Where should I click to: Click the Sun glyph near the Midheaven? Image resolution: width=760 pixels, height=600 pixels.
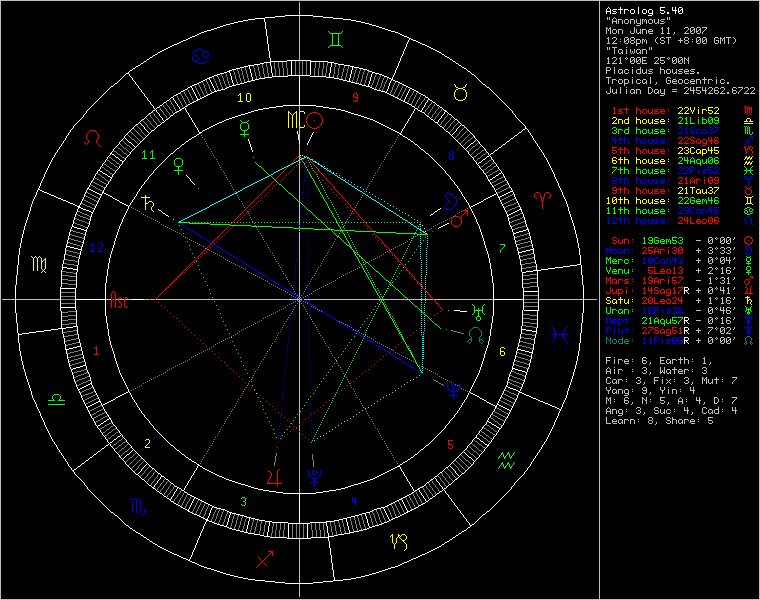[x=316, y=120]
